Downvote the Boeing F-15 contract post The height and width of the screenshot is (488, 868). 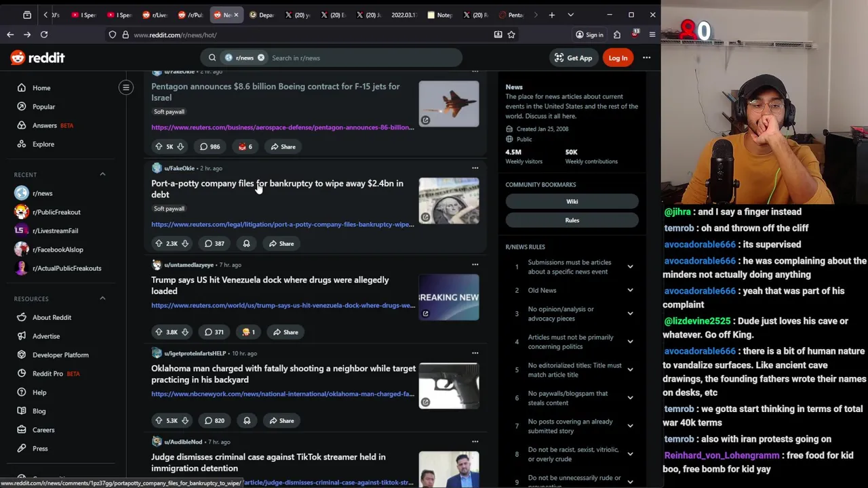tap(180, 146)
